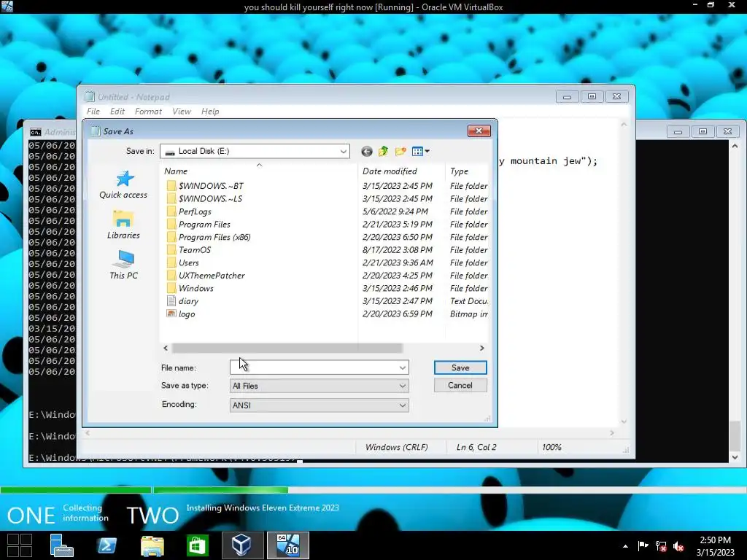
Task: Open Notepad's View menu
Action: (x=182, y=112)
